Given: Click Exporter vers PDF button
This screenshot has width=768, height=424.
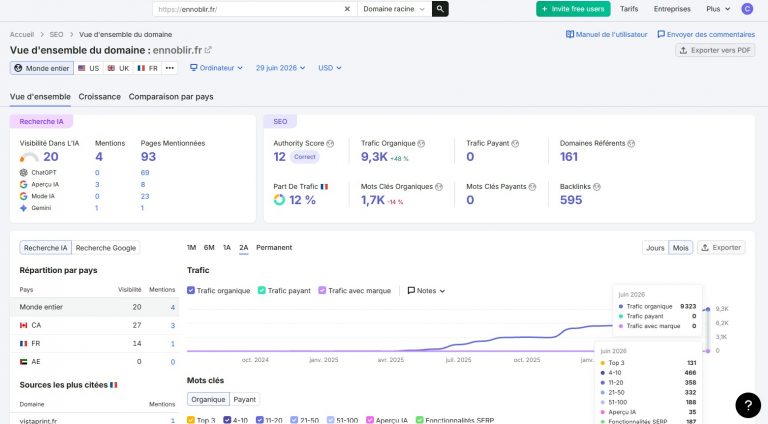Looking at the screenshot, I should 715,50.
